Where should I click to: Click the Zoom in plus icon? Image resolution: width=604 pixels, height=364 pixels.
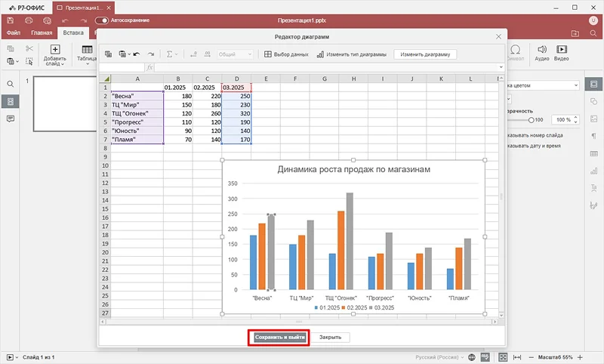(580, 357)
